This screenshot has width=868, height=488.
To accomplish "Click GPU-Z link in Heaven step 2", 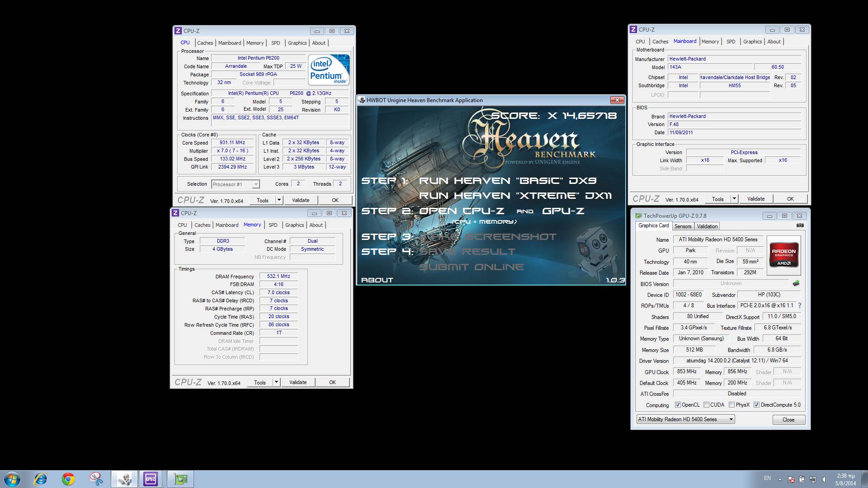I will [563, 211].
